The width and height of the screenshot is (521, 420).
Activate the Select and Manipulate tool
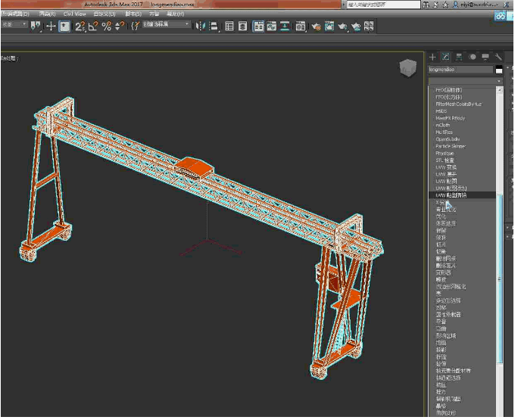51,26
